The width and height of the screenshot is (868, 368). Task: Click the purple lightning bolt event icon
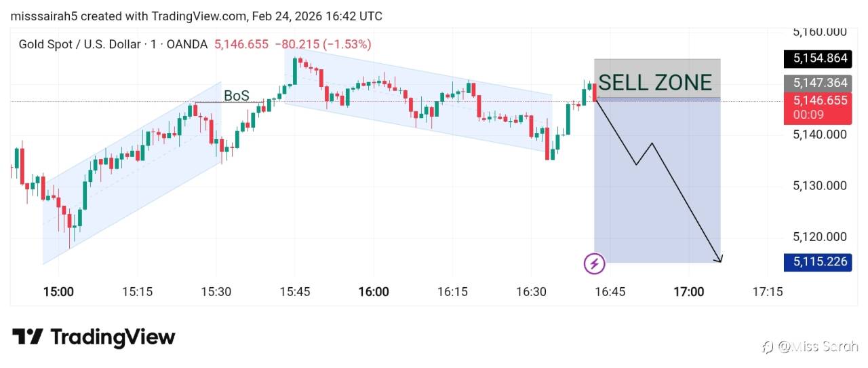coord(595,263)
